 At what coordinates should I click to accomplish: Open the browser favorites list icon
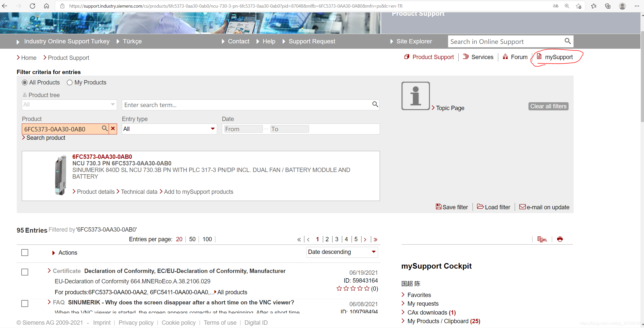coord(594,6)
